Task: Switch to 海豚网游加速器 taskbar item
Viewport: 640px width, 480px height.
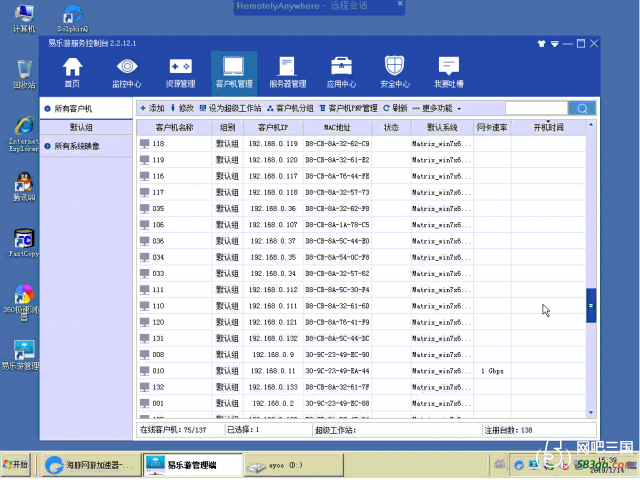Action: [91, 464]
